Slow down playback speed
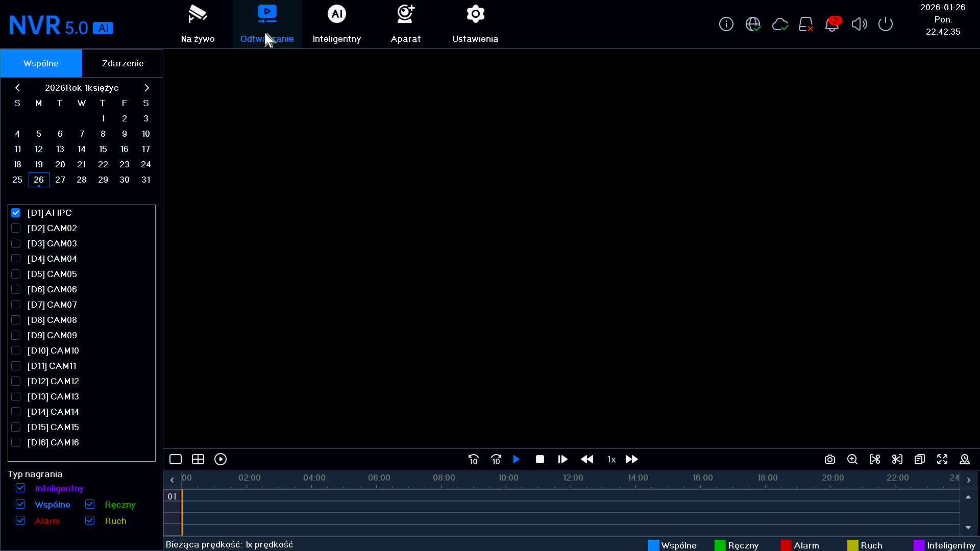The width and height of the screenshot is (980, 551). 587,459
